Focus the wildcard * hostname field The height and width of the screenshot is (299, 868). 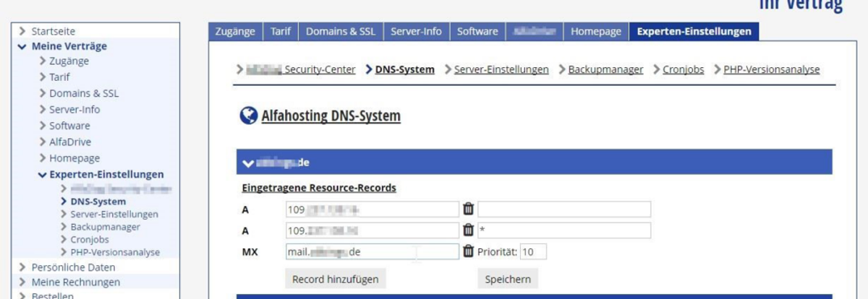click(564, 230)
